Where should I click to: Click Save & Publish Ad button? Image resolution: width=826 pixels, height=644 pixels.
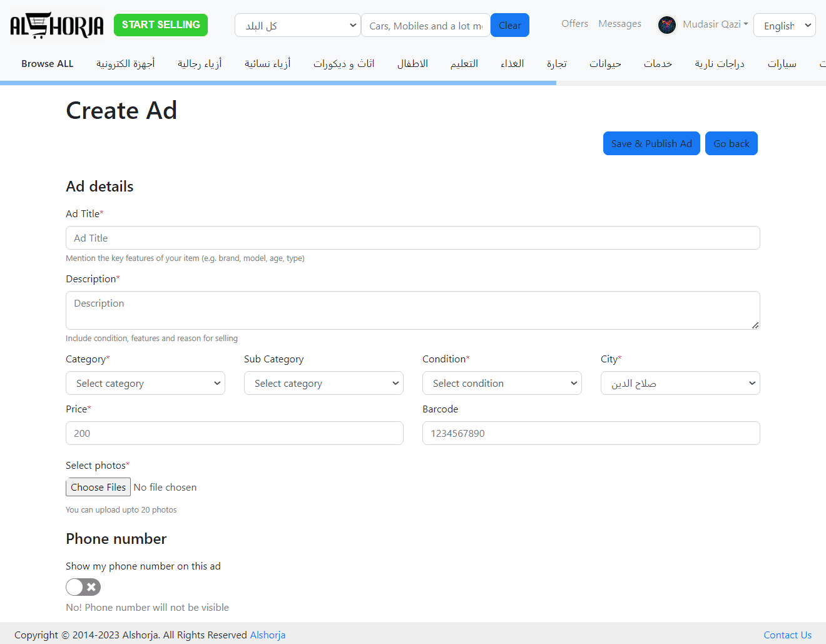click(x=651, y=143)
